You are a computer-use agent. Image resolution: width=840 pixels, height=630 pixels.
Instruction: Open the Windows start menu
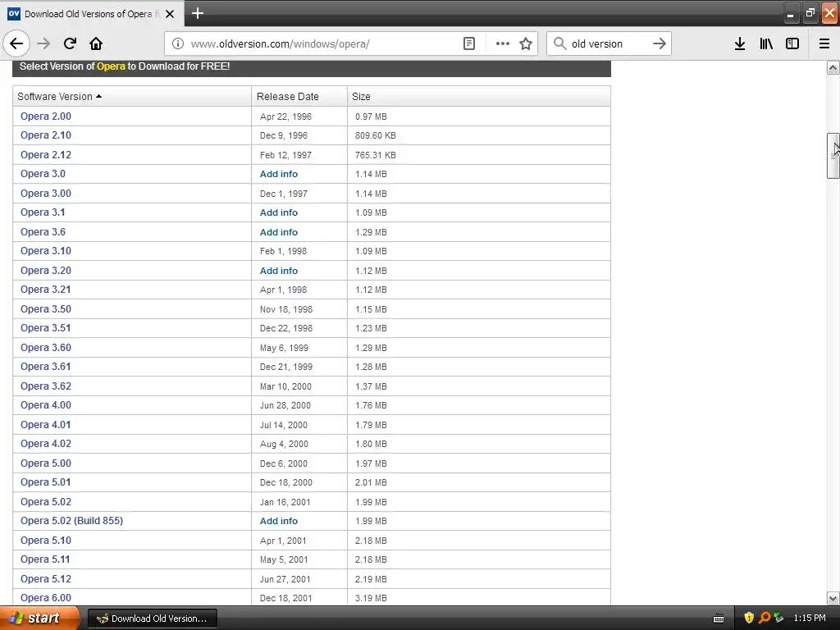point(40,619)
